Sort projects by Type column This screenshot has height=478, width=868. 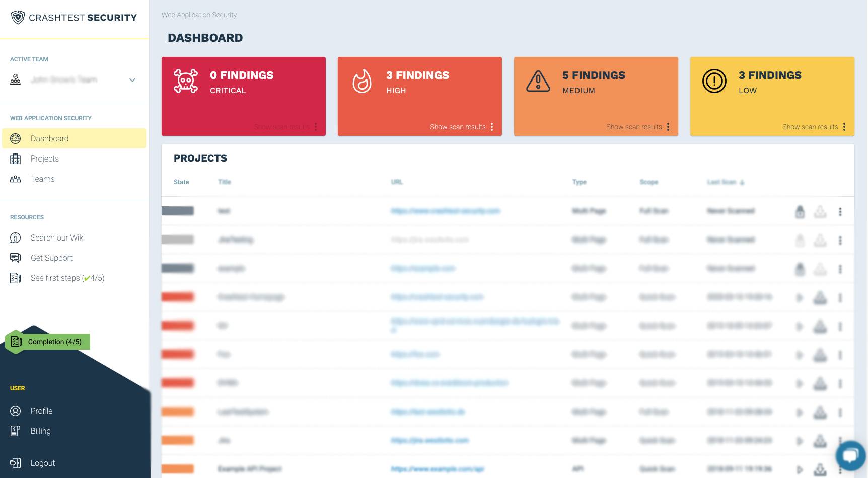[x=580, y=182]
